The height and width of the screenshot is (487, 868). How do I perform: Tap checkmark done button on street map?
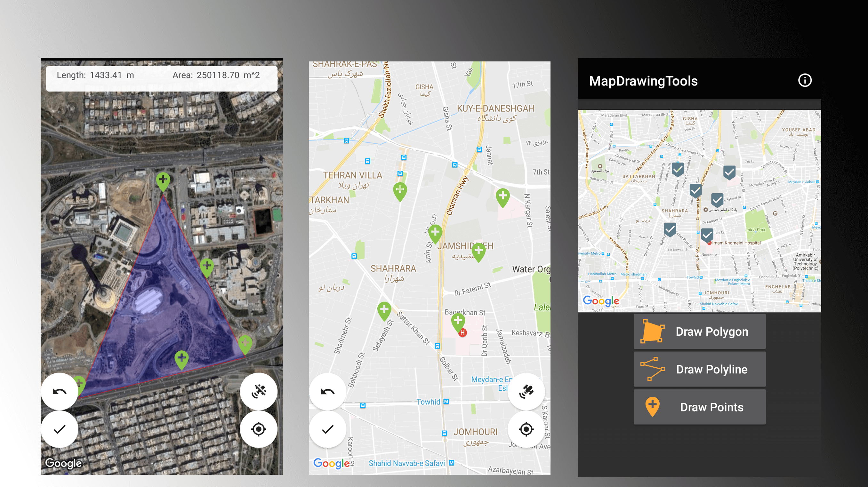[x=327, y=429]
